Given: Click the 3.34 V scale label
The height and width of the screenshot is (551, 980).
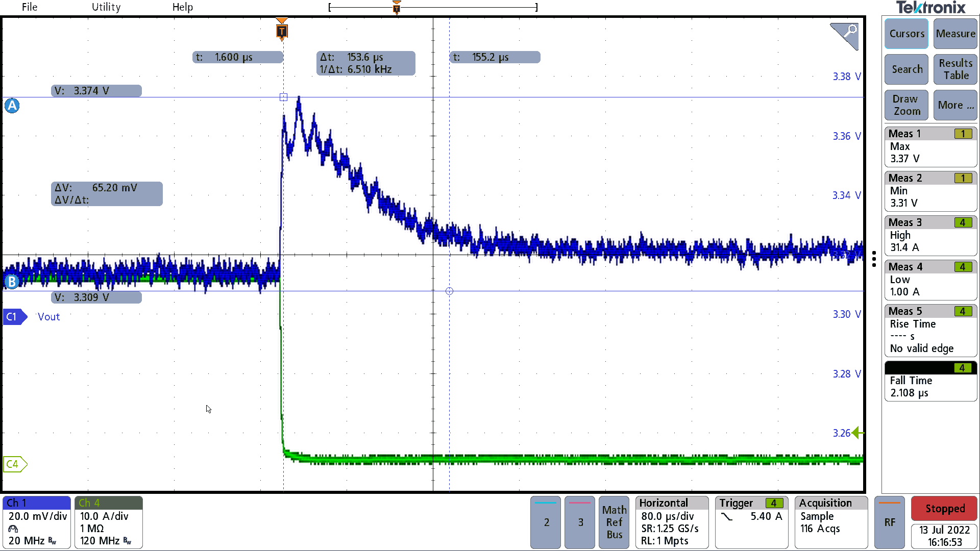Looking at the screenshot, I should [847, 195].
